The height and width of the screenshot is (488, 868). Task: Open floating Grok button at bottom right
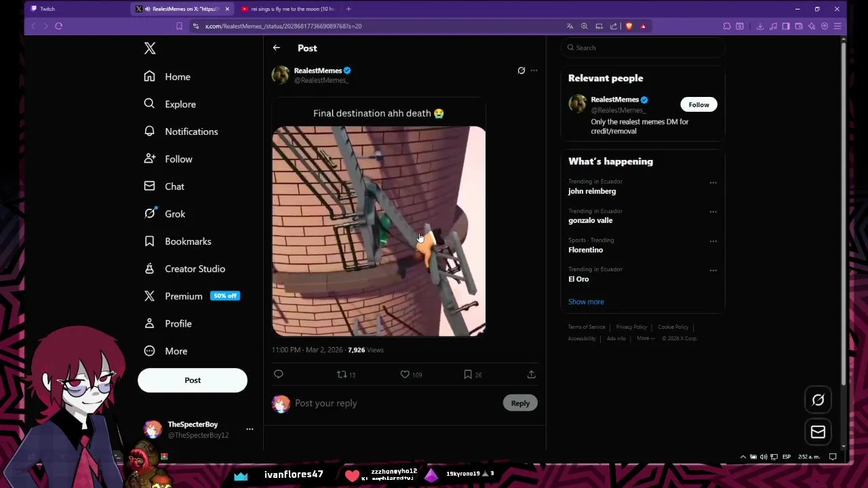pyautogui.click(x=818, y=400)
